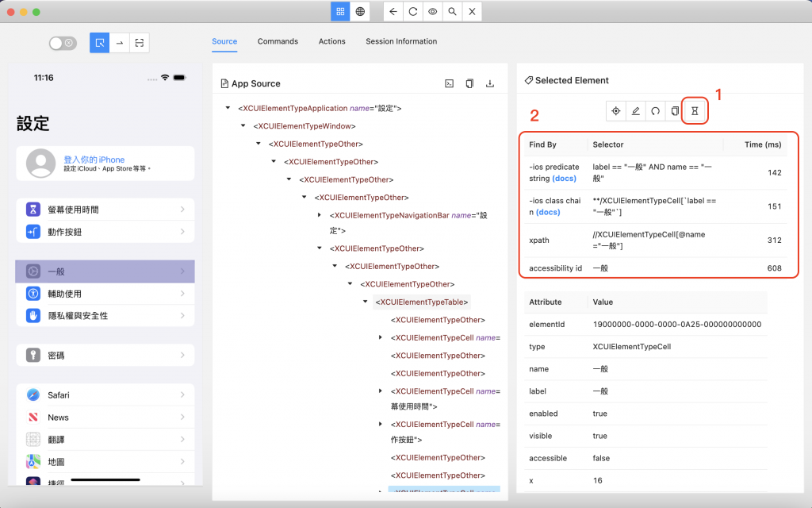The height and width of the screenshot is (508, 812).
Task: Copy XML source to clipboard
Action: [469, 83]
